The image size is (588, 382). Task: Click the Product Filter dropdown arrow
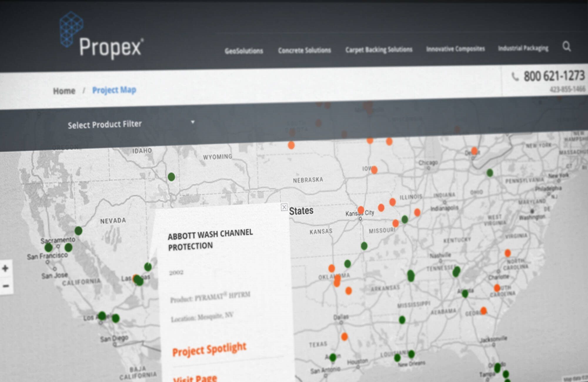193,122
